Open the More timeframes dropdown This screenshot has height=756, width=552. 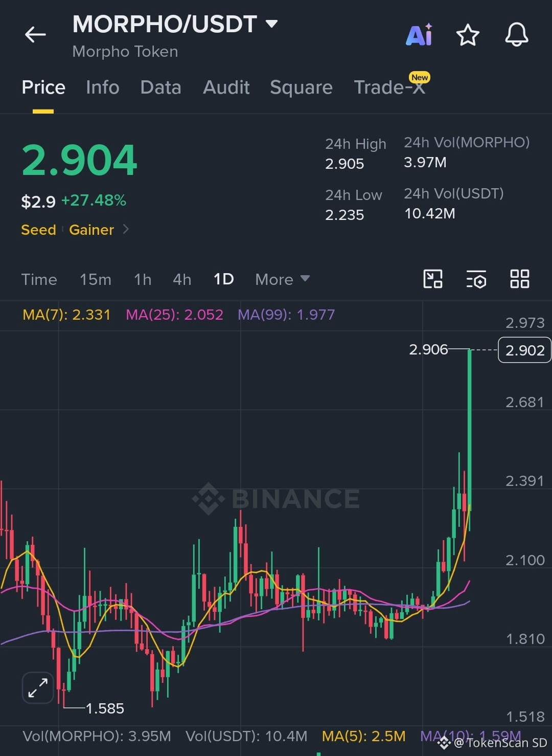283,279
